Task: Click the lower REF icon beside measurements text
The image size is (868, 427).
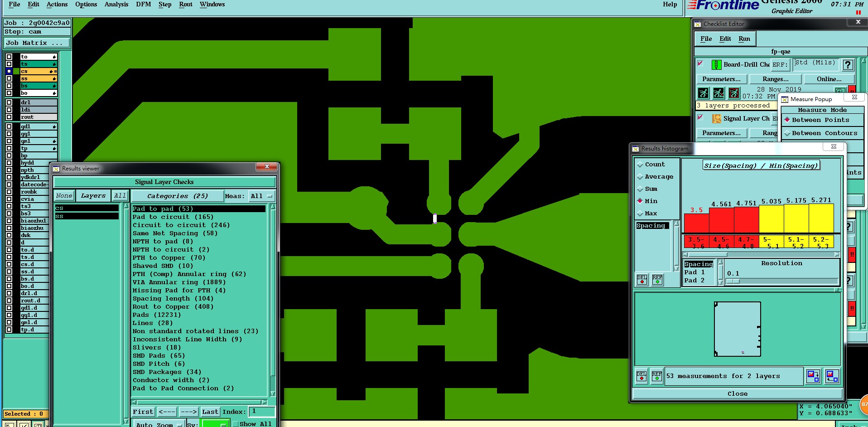Action: pyautogui.click(x=657, y=376)
